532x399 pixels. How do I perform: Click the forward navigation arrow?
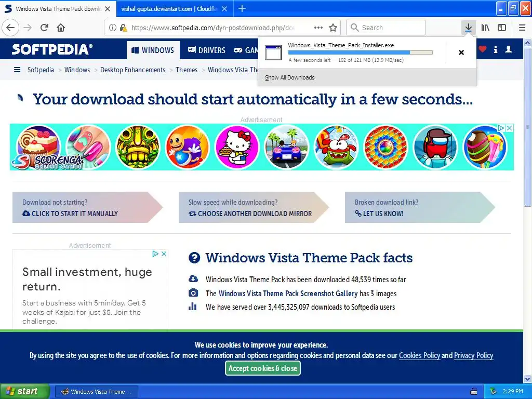[x=28, y=28]
